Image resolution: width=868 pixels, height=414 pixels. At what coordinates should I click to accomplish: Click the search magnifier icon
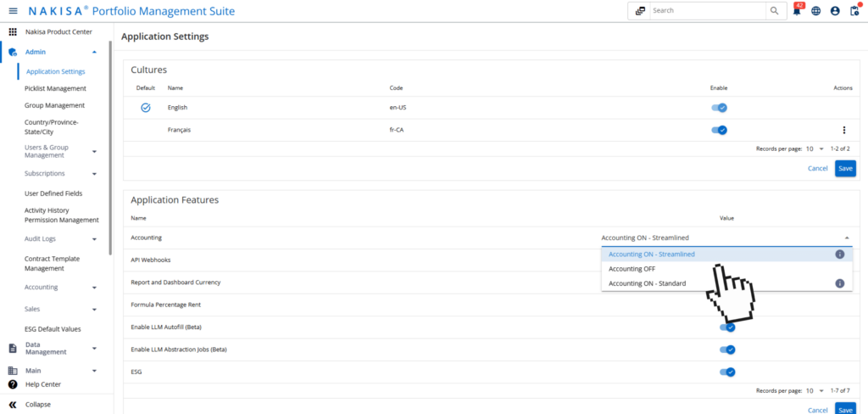[775, 11]
